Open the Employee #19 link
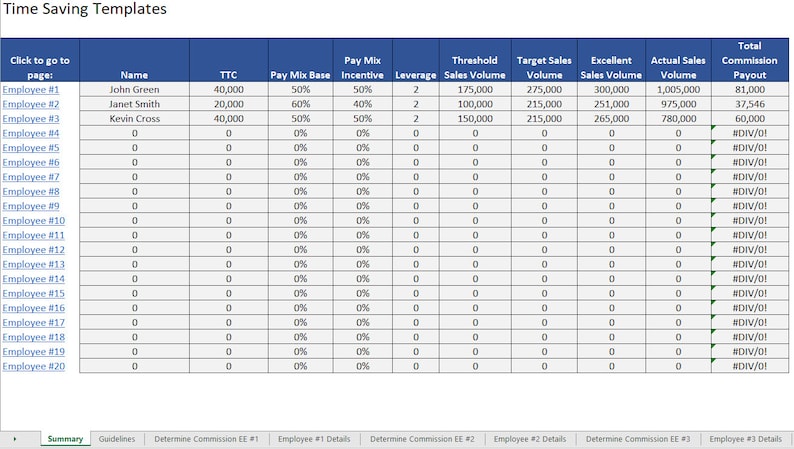Image resolution: width=794 pixels, height=449 pixels. 33,352
